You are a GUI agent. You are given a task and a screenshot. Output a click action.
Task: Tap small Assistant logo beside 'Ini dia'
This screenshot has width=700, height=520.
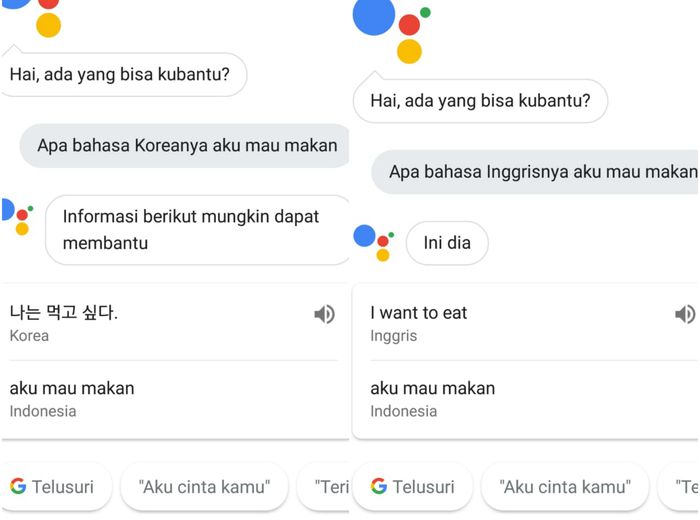374,243
